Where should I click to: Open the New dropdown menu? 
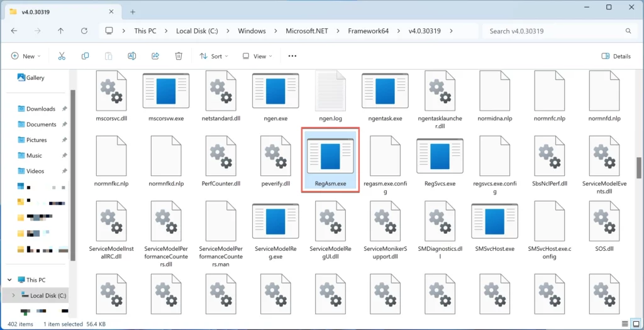pos(26,56)
